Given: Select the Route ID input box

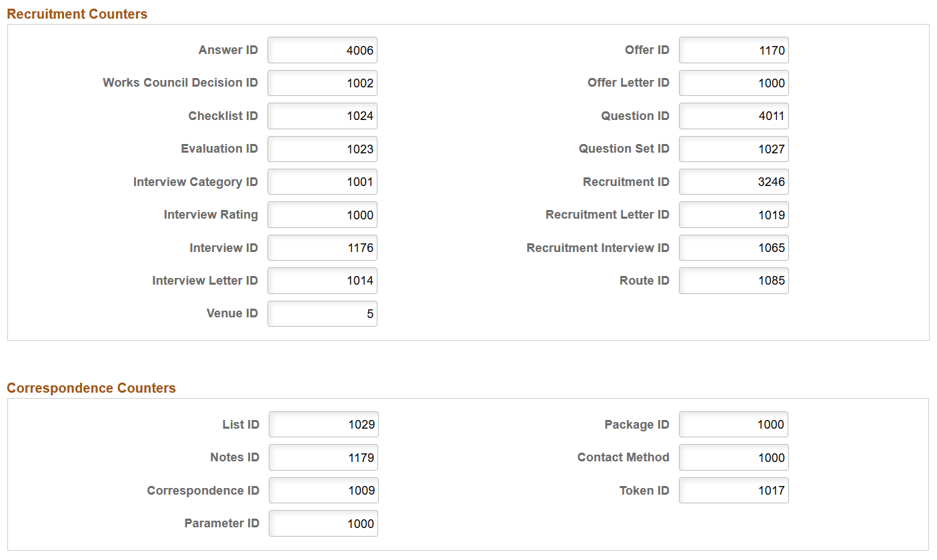Looking at the screenshot, I should 734,280.
